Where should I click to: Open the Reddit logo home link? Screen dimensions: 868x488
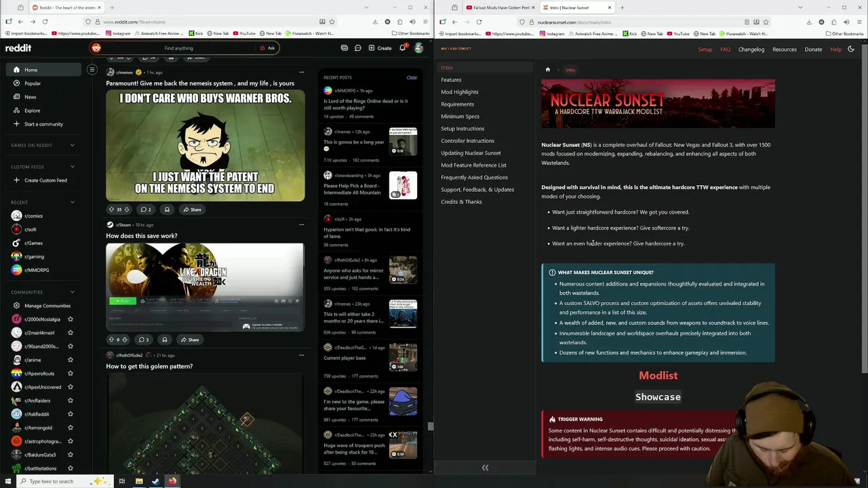click(x=18, y=48)
